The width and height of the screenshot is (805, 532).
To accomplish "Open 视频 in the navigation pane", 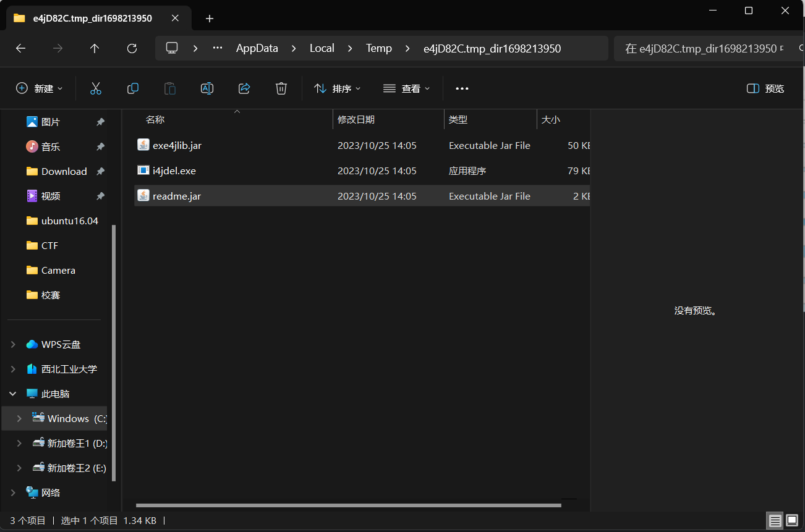I will [51, 196].
